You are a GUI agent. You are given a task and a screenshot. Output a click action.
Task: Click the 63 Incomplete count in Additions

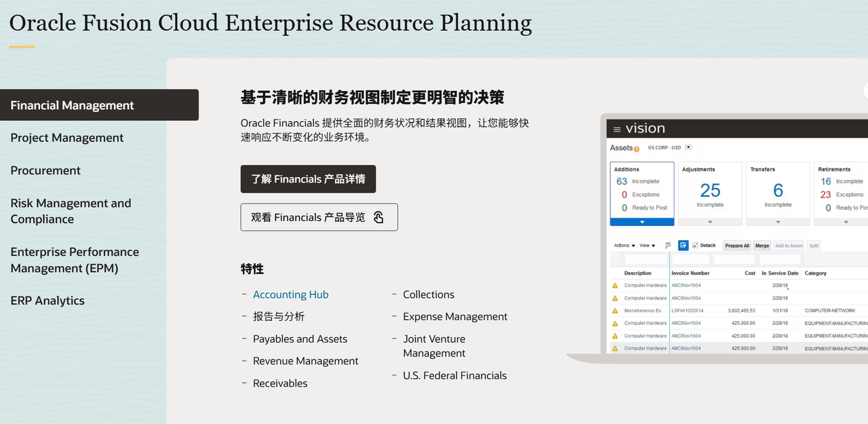[622, 182]
